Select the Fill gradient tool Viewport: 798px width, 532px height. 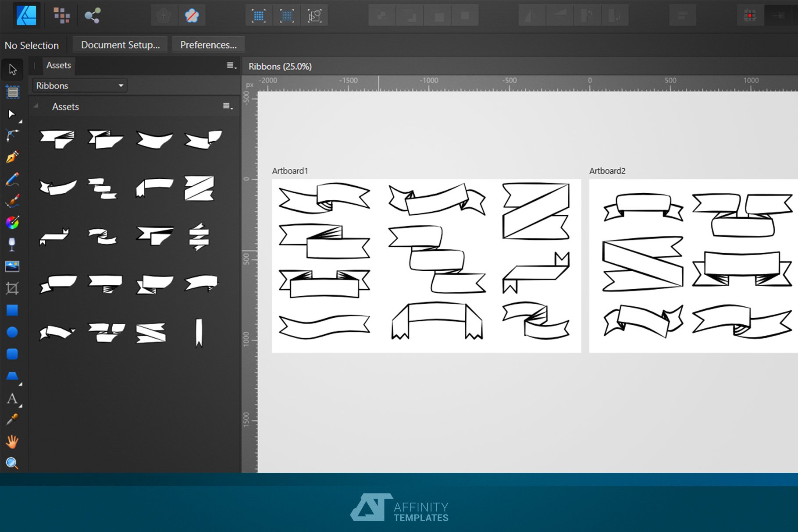click(x=13, y=223)
